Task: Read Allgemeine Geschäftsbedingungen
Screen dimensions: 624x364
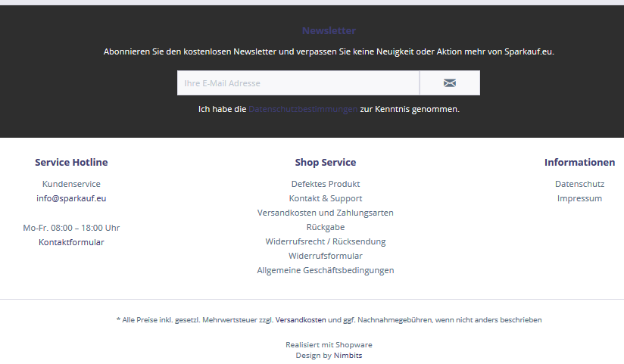Action: tap(326, 270)
